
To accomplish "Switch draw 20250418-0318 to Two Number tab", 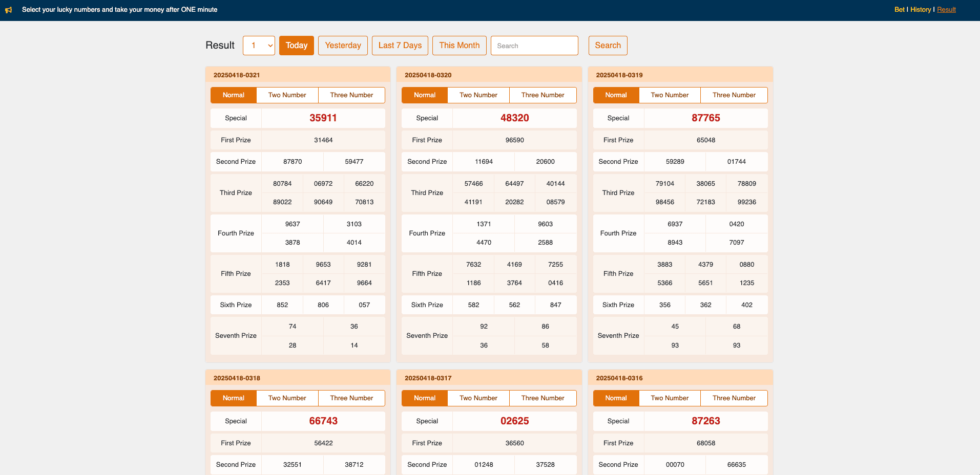I will pos(287,398).
